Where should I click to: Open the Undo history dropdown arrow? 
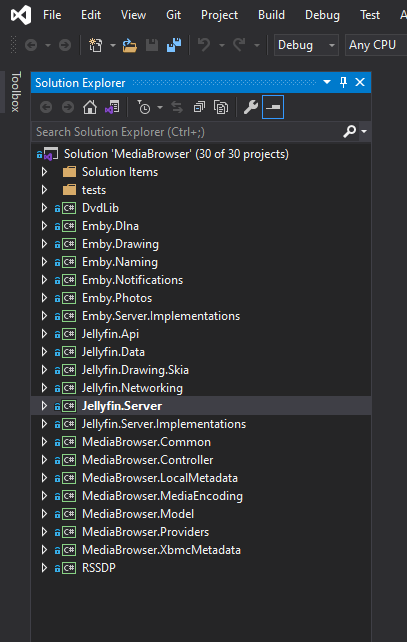point(222,45)
